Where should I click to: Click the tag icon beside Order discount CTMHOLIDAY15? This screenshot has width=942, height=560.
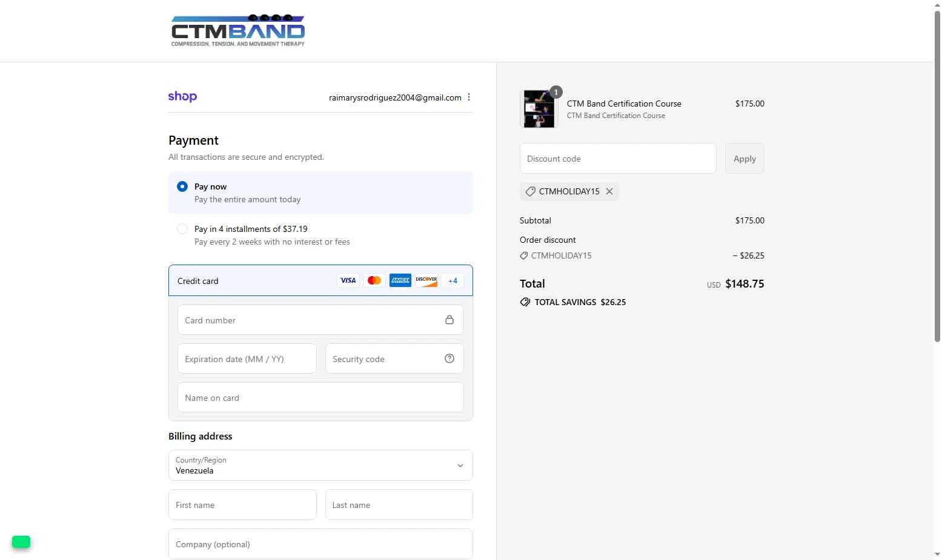(524, 255)
